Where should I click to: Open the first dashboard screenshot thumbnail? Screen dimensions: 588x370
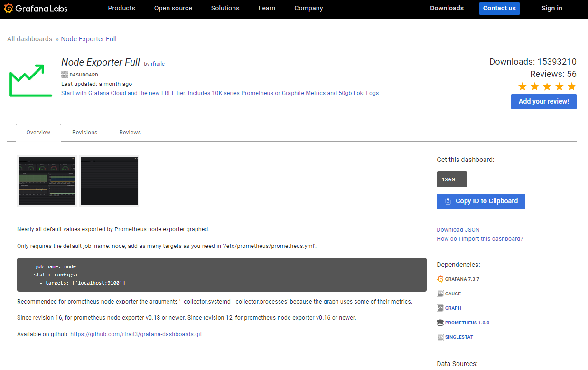point(47,181)
